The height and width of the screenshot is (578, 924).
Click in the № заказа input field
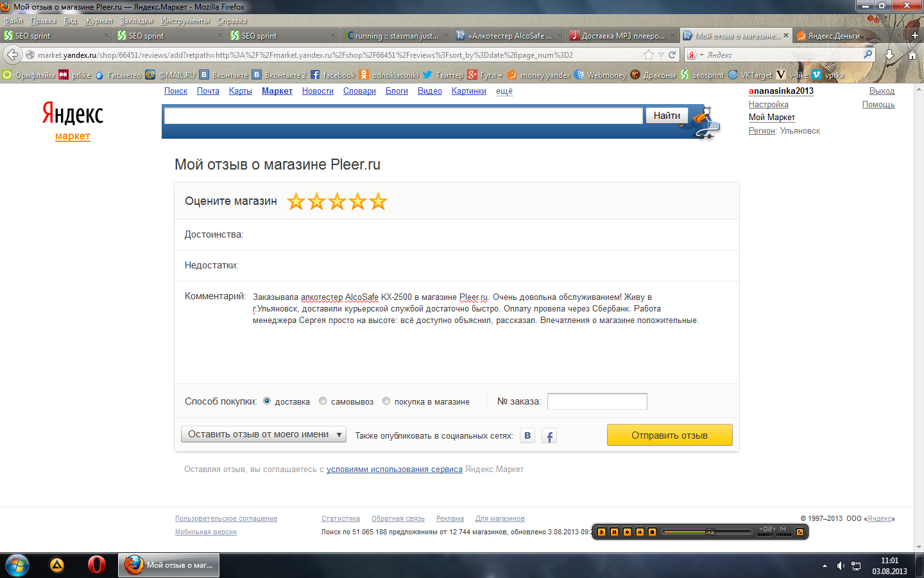(597, 401)
